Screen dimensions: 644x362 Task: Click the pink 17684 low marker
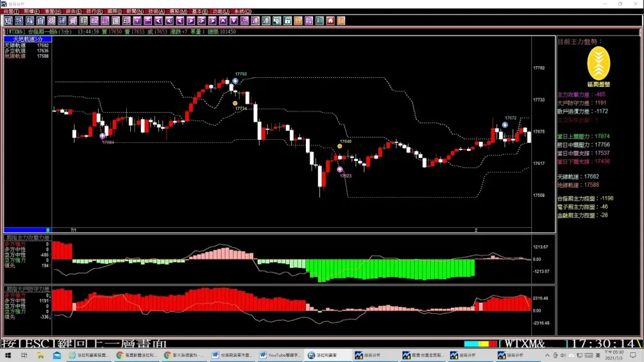point(102,136)
